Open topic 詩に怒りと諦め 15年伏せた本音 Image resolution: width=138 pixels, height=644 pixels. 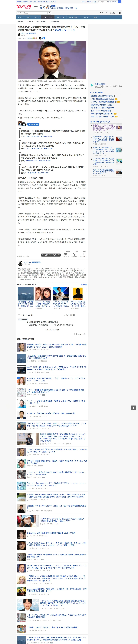click(x=102, y=96)
